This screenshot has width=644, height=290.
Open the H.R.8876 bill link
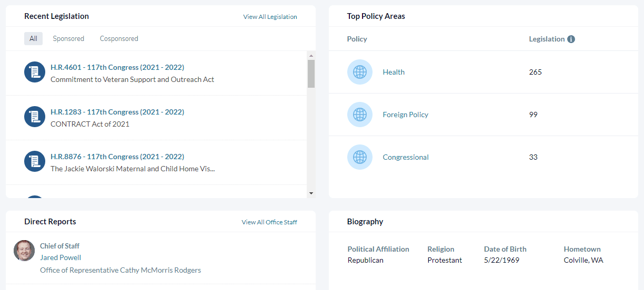tap(117, 157)
